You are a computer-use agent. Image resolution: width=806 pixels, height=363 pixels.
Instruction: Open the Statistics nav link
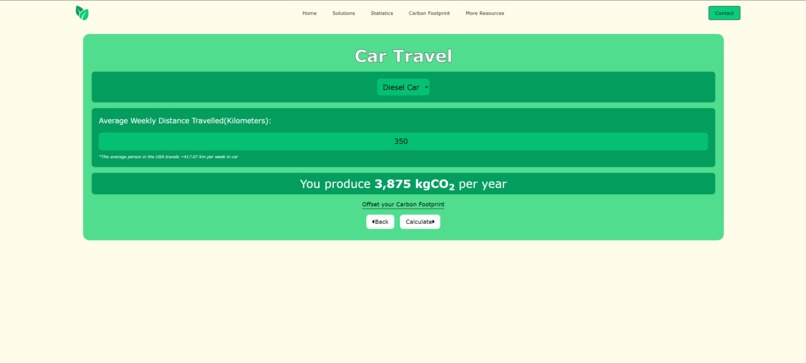[382, 13]
